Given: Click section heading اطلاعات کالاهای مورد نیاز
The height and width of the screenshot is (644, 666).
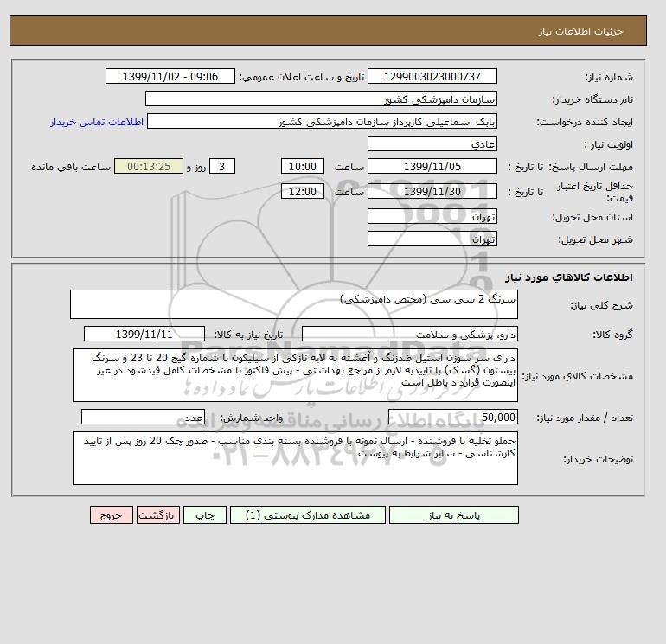Looking at the screenshot, I should click(x=569, y=277).
